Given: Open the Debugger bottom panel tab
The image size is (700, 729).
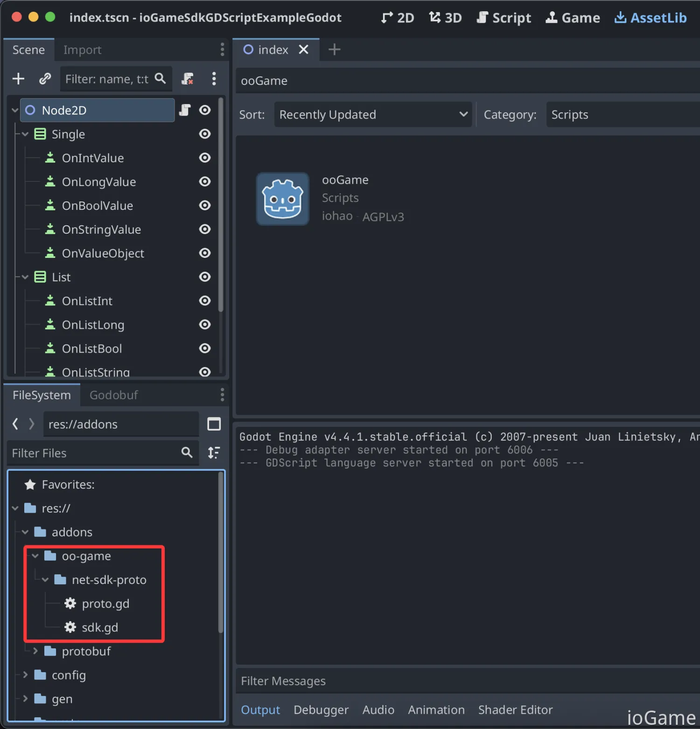Looking at the screenshot, I should pyautogui.click(x=321, y=710).
